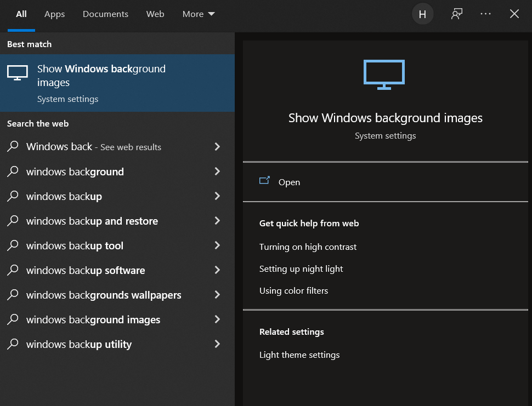The image size is (532, 406).
Task: Expand windows background images chevron
Action: click(x=217, y=319)
